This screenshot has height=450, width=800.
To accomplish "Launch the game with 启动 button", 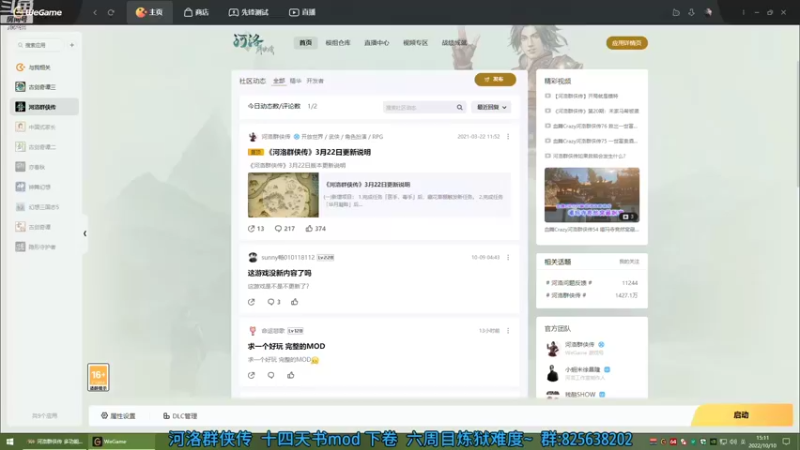I will tap(742, 415).
